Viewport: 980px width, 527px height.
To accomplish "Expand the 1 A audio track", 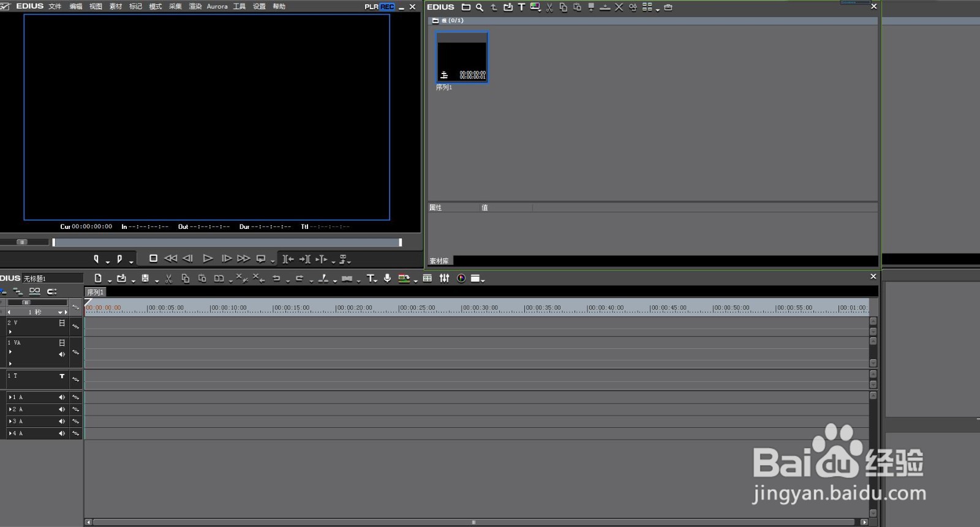I will pos(10,397).
